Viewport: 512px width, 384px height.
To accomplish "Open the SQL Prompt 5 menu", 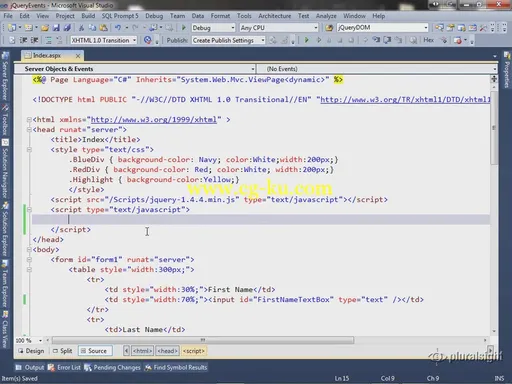I will tap(120, 16).
